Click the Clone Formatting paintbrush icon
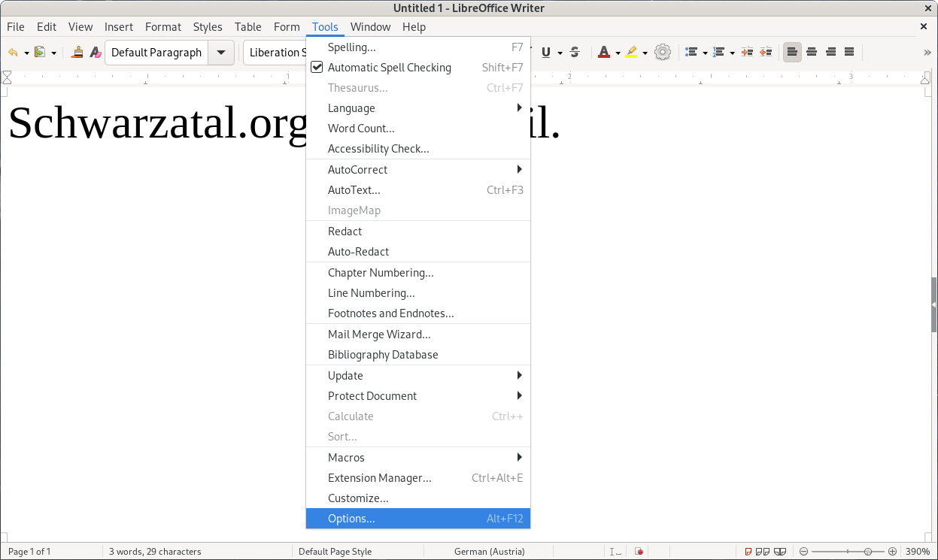 tap(77, 53)
